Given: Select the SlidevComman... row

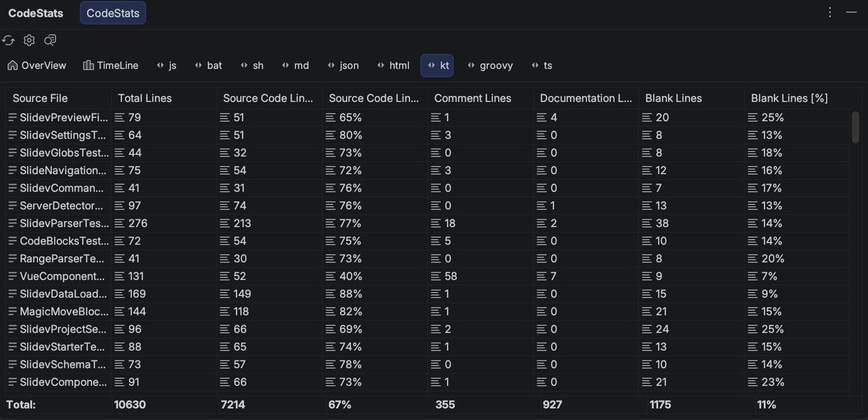Looking at the screenshot, I should [x=428, y=188].
